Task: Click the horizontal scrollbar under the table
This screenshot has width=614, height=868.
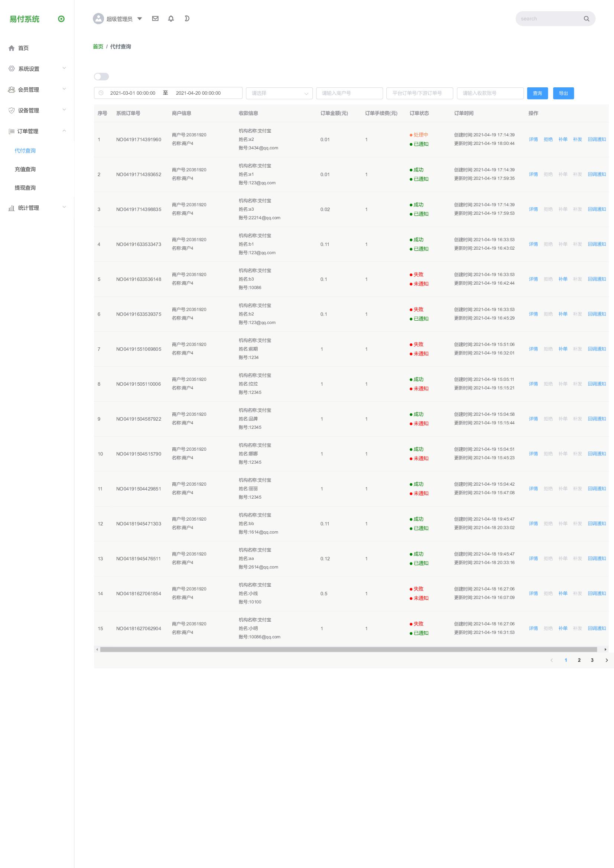Action: (348, 650)
